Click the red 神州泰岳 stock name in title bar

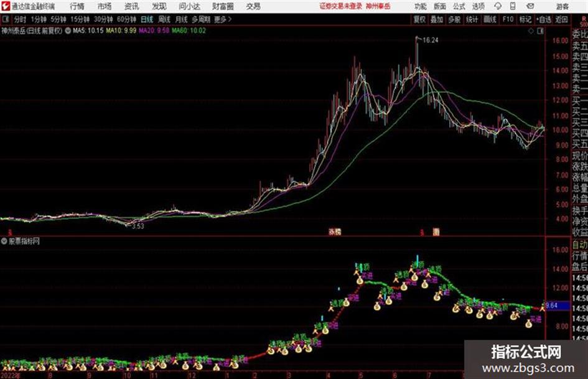(x=378, y=6)
